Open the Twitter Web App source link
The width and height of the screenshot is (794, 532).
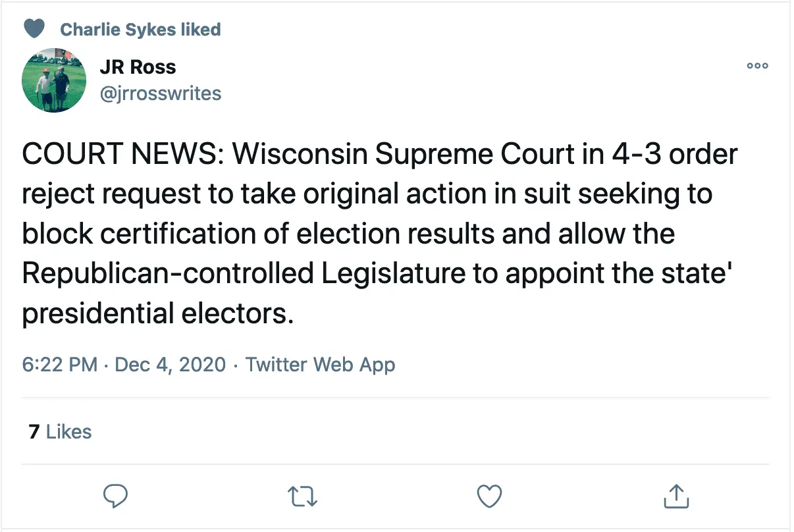[x=320, y=364]
